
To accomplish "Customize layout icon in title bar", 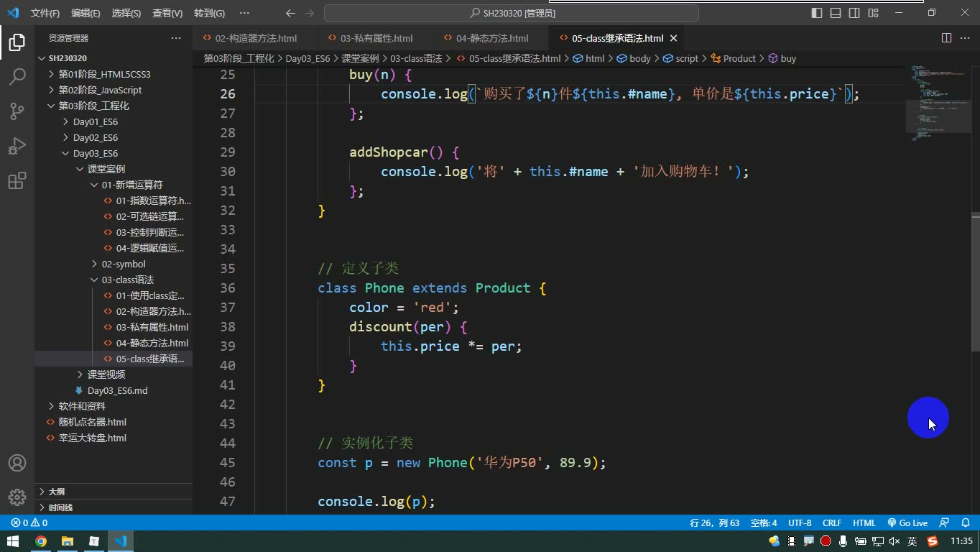I will click(x=873, y=13).
